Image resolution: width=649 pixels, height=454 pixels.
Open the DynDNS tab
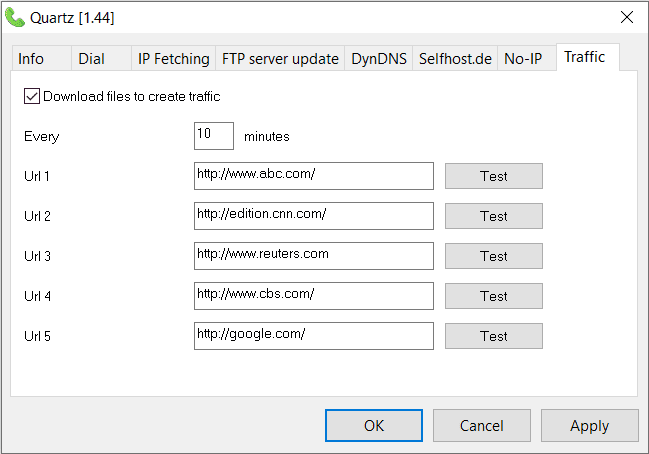[379, 59]
